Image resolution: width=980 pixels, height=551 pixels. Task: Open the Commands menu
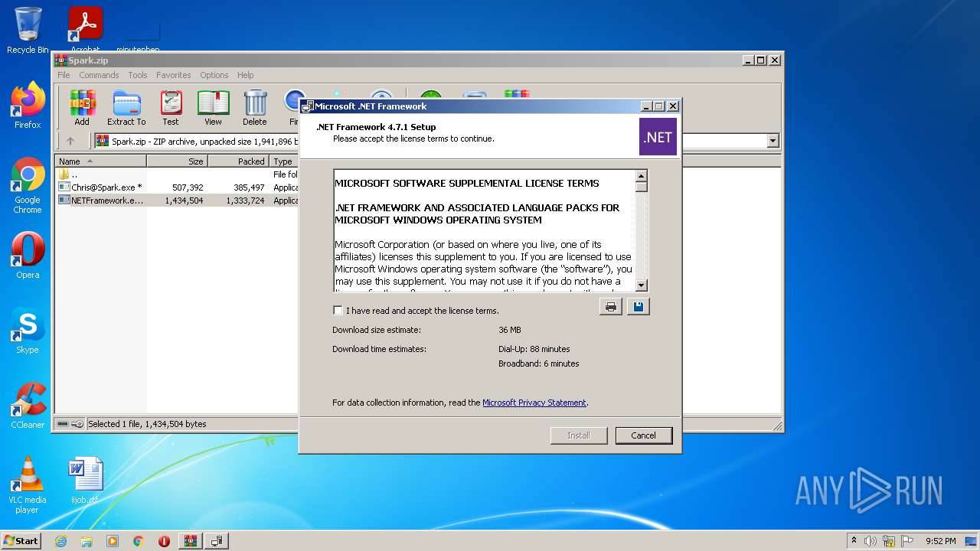(99, 75)
